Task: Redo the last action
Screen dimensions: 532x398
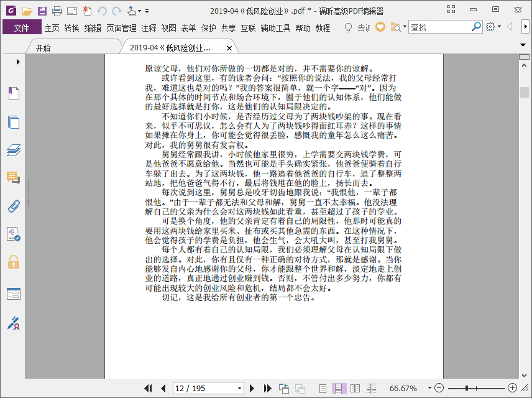Action: coord(117,11)
